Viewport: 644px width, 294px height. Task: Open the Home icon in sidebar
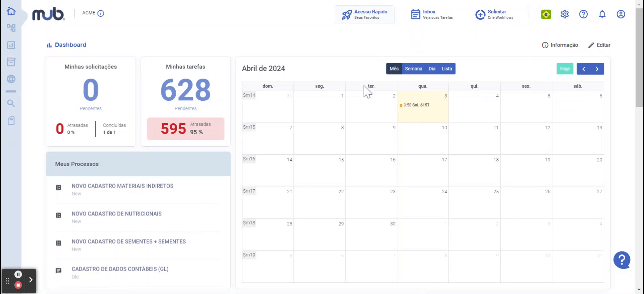coord(11,11)
